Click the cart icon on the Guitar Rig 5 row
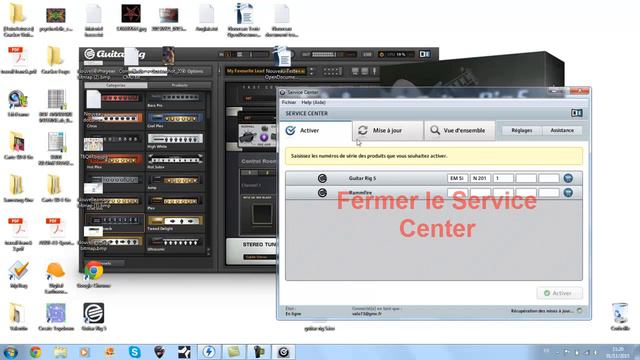640x360 pixels. (x=568, y=178)
